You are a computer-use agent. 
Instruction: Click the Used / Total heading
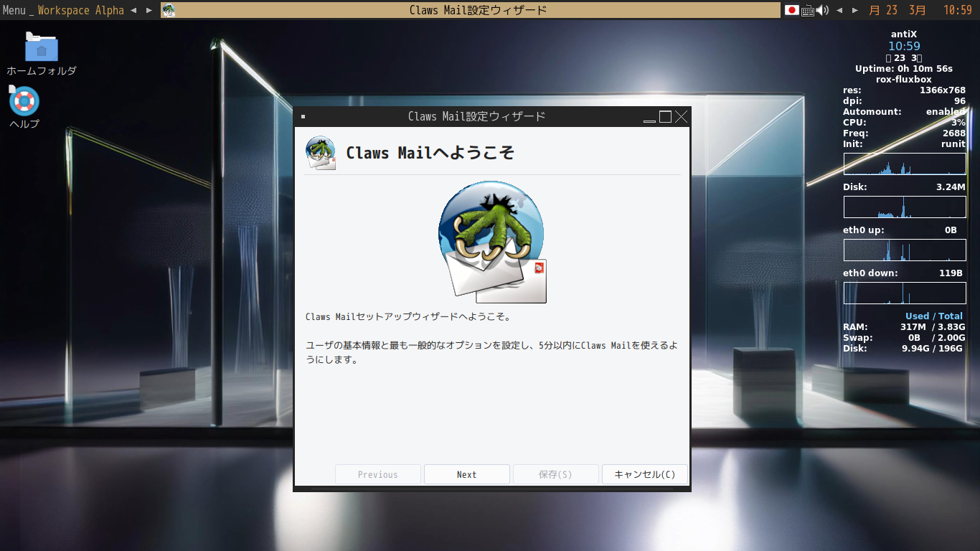coord(934,316)
